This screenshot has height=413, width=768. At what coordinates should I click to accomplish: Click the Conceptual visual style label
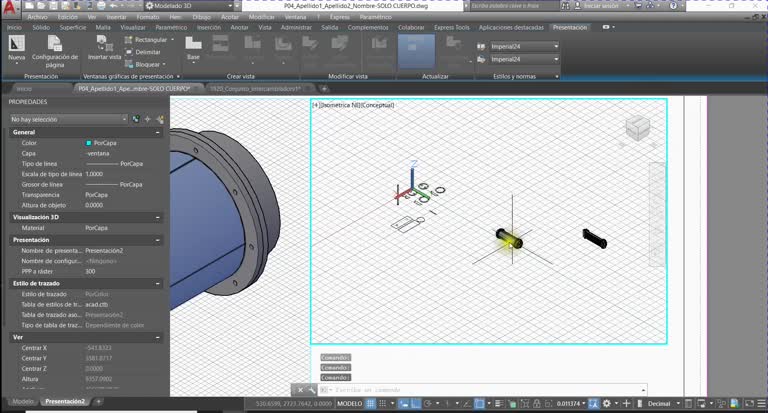[378, 105]
